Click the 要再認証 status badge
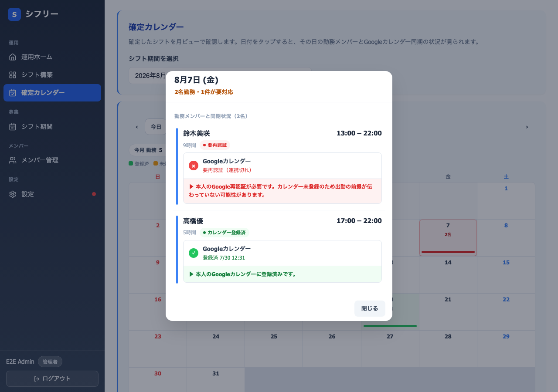The image size is (558, 392). (215, 145)
